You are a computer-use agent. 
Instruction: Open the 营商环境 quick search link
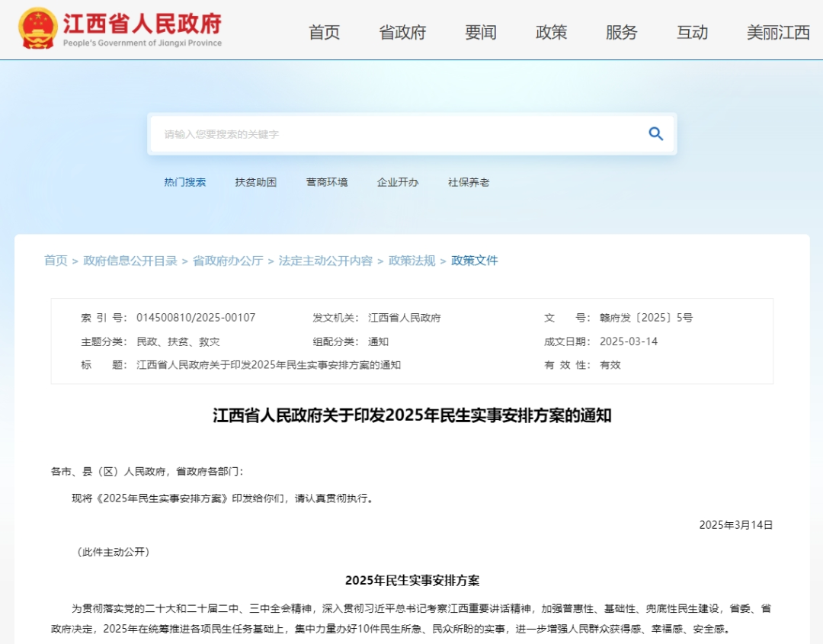pos(326,182)
